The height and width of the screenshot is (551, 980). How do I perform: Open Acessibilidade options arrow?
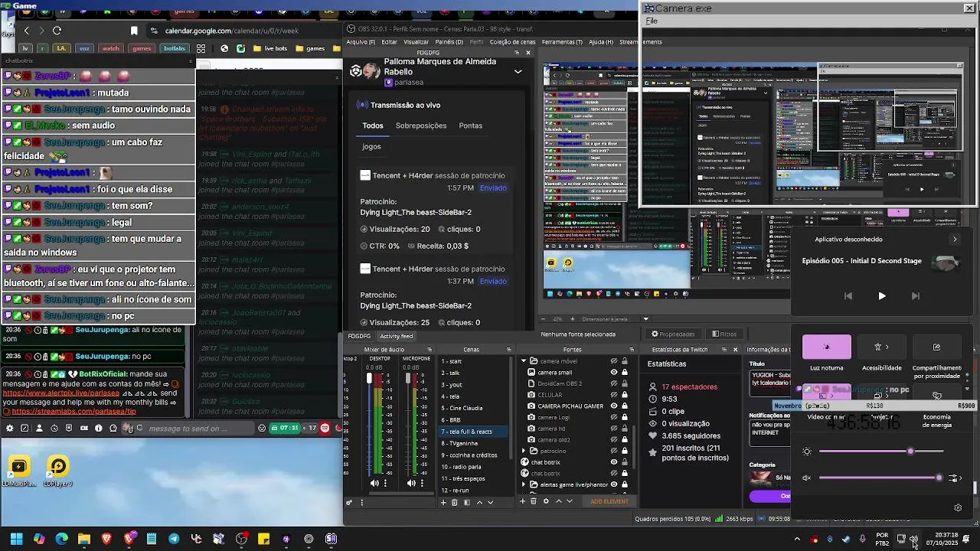[887, 347]
